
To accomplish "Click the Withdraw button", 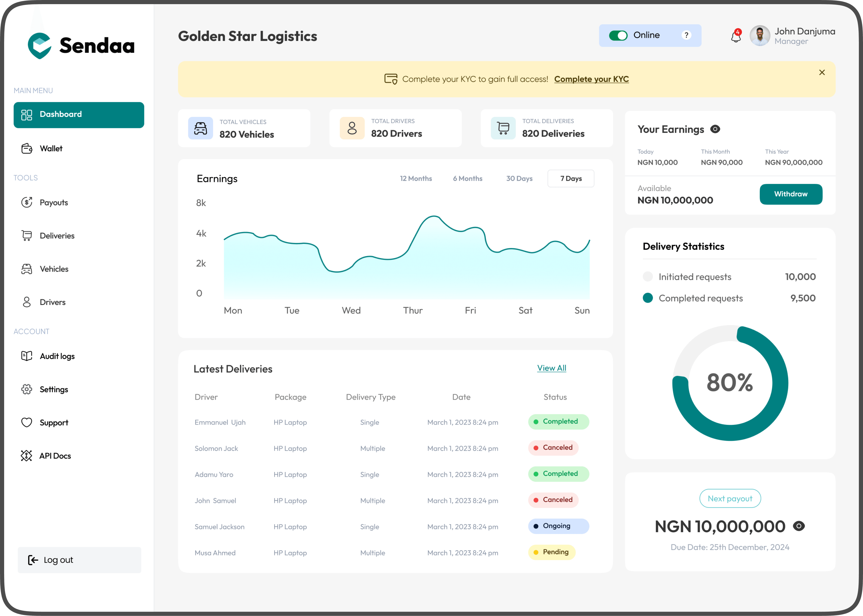I will click(x=791, y=194).
